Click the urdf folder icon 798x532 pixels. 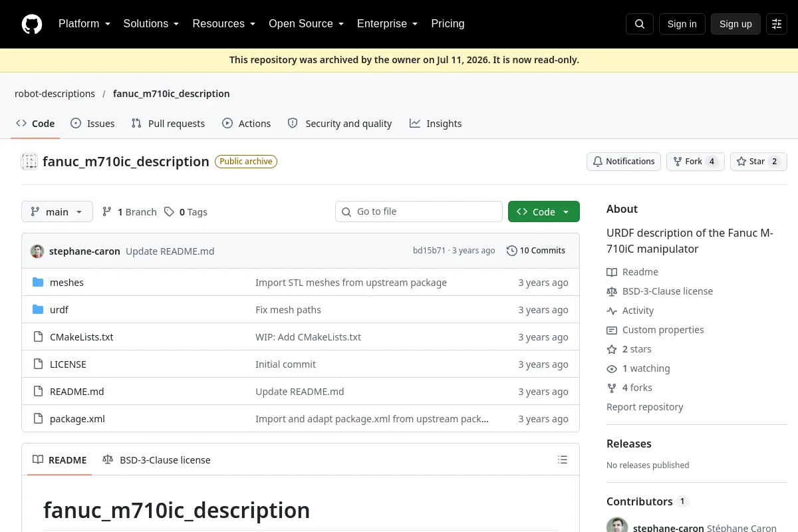38,310
